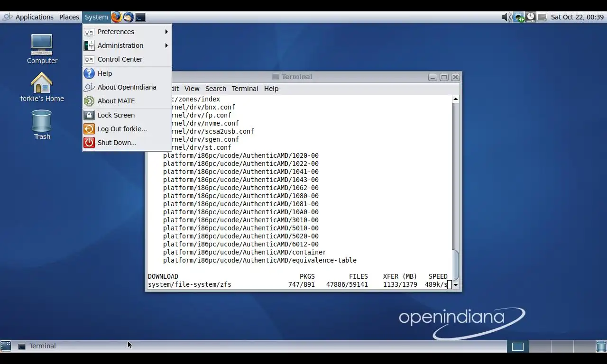
Task: Click the Control Center icon
Action: click(x=89, y=59)
